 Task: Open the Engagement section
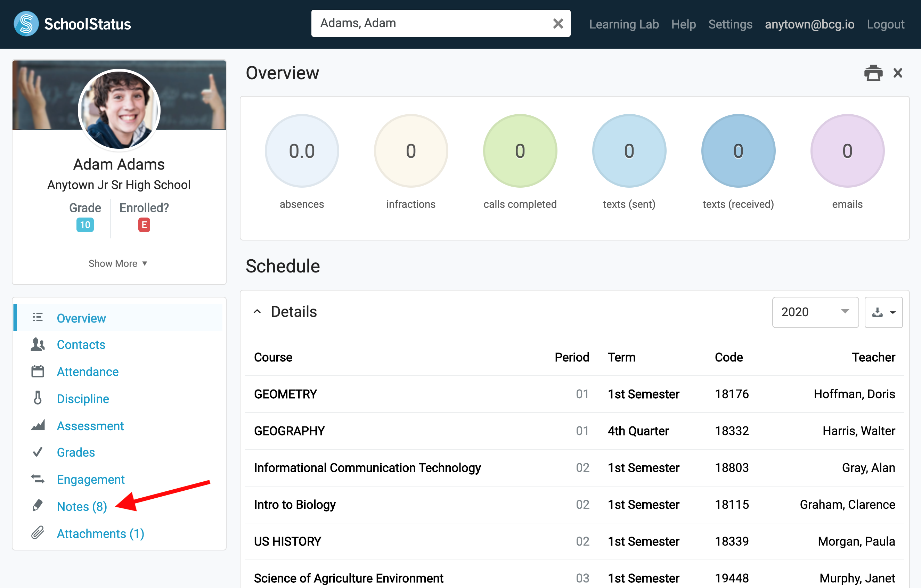pyautogui.click(x=91, y=479)
